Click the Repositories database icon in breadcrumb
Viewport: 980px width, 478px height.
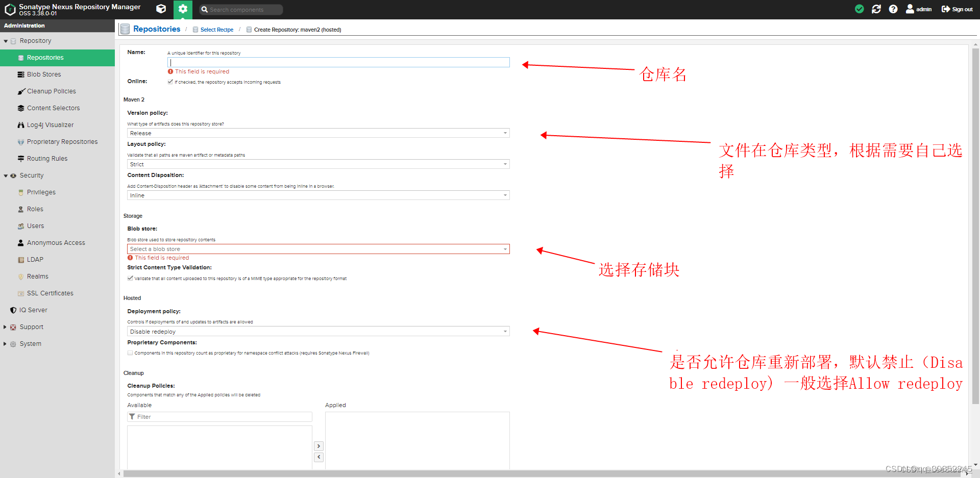pyautogui.click(x=125, y=29)
